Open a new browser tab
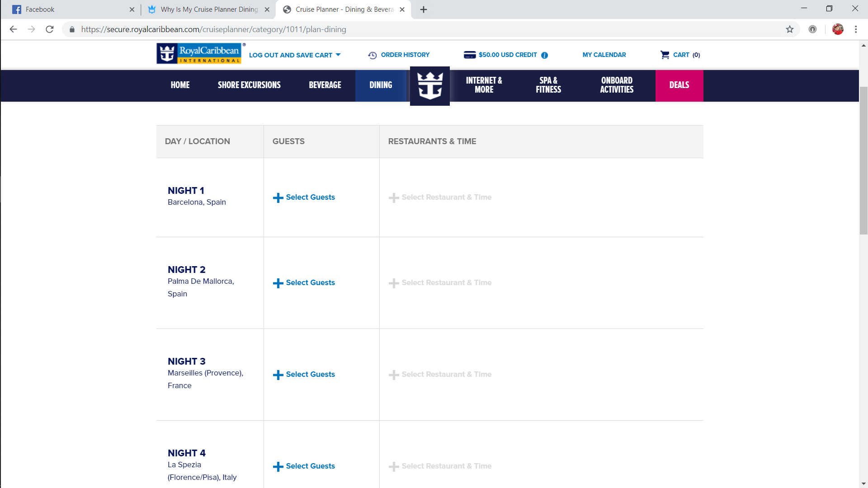The image size is (868, 488). click(x=423, y=9)
